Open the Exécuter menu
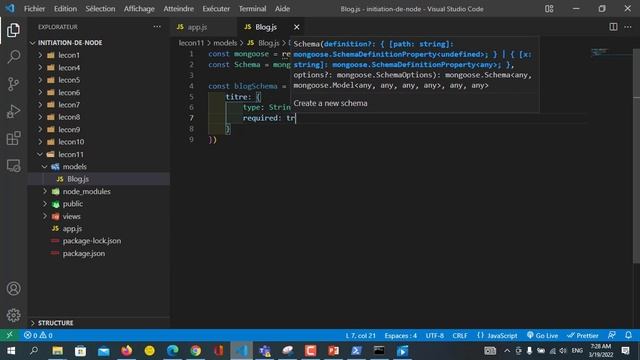 click(216, 9)
